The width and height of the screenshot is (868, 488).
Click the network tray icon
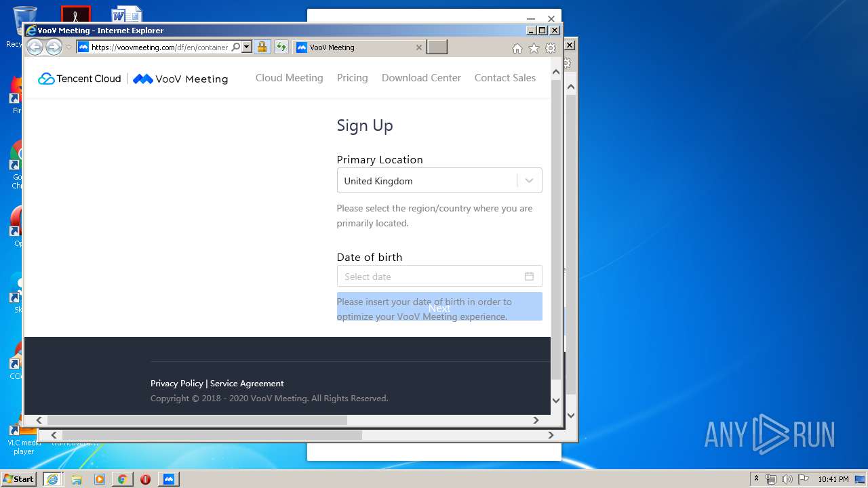click(771, 479)
